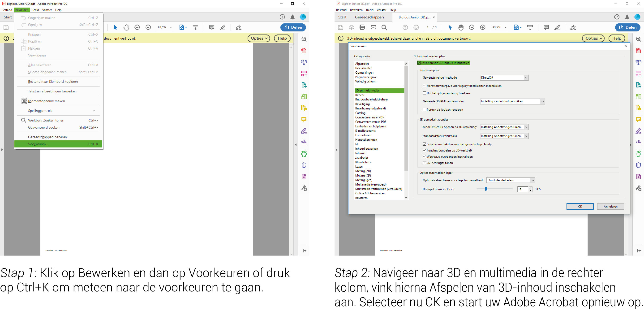The width and height of the screenshot is (644, 312).
Task: Click Annuleren in Voorkeuren dialog
Action: coord(610,207)
